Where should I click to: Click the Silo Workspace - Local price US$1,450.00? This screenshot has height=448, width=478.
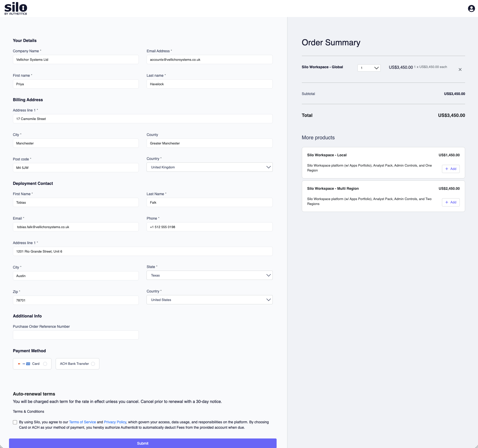point(449,155)
